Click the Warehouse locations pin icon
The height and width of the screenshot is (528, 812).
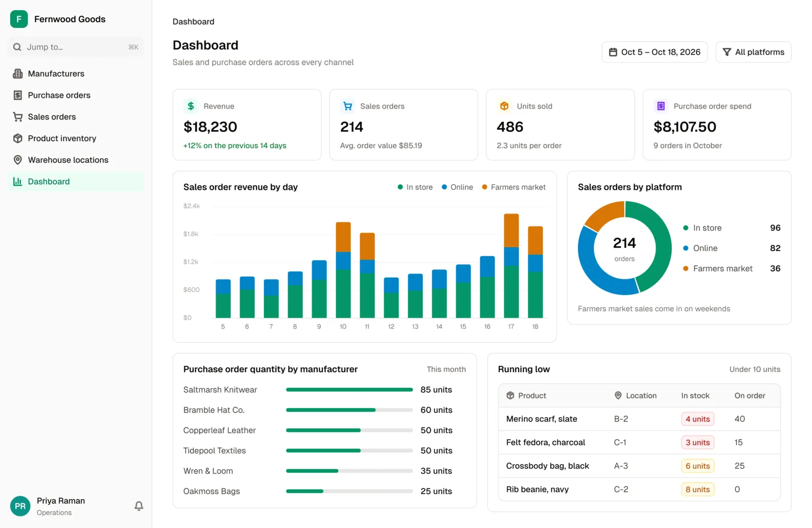pyautogui.click(x=18, y=160)
